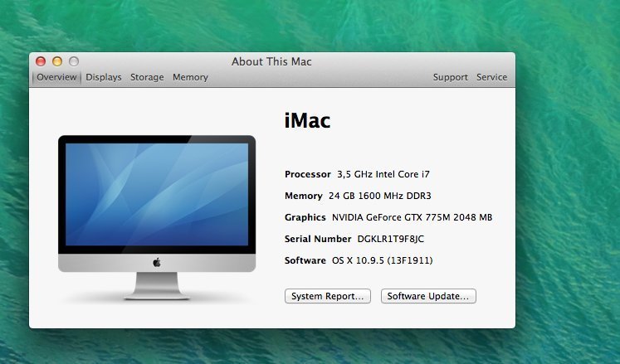The image size is (620, 364).
Task: Click the Serial Number label
Action: pos(318,239)
